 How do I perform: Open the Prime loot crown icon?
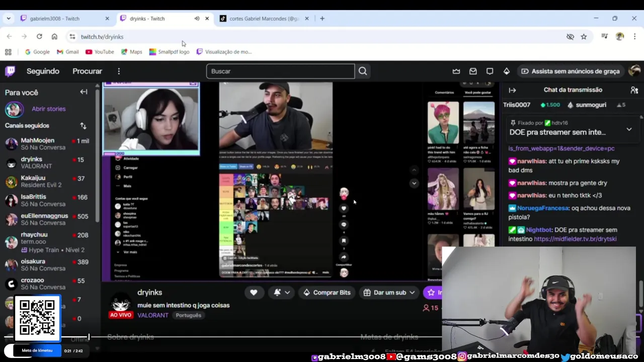pyautogui.click(x=456, y=71)
